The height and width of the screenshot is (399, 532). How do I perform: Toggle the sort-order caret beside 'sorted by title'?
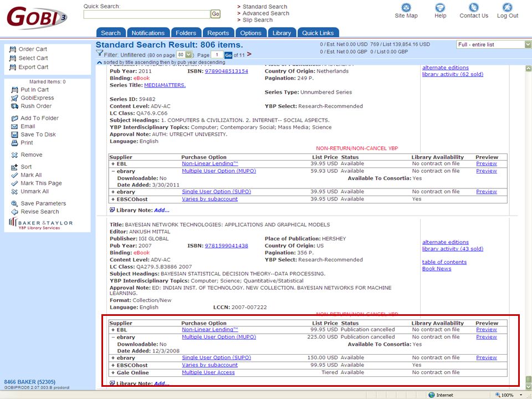pos(99,63)
